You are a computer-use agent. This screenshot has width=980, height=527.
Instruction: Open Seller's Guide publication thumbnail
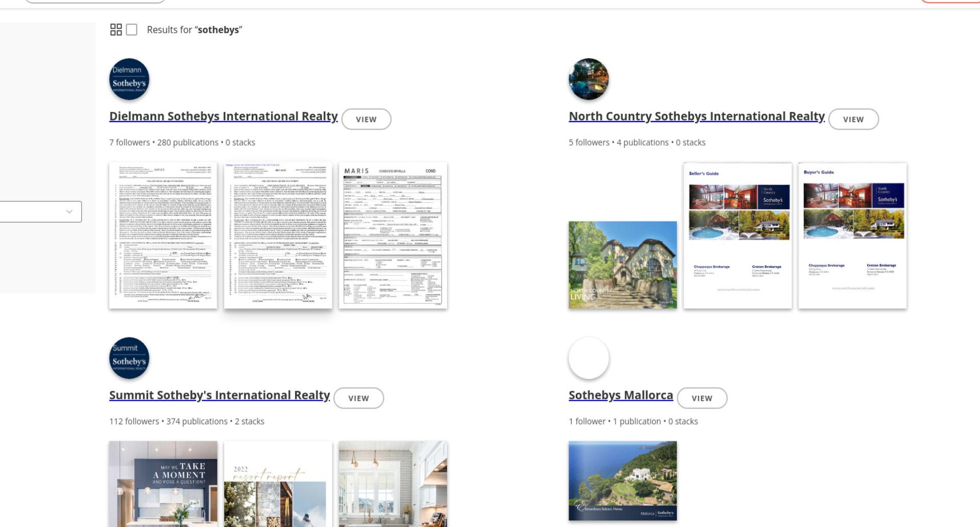point(738,235)
